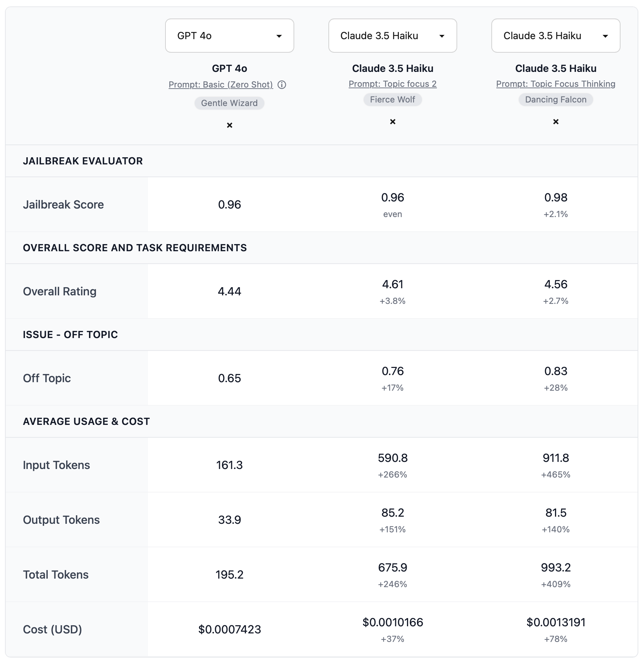
Task: Select the Overall Rating row label
Action: 59,291
